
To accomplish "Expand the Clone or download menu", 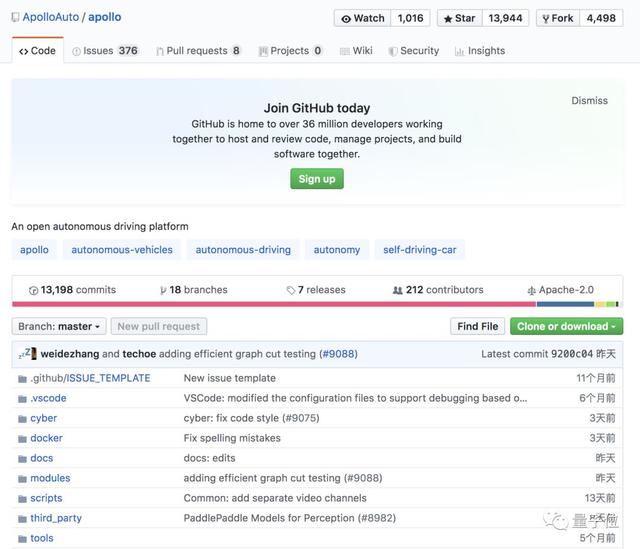I will [566, 326].
